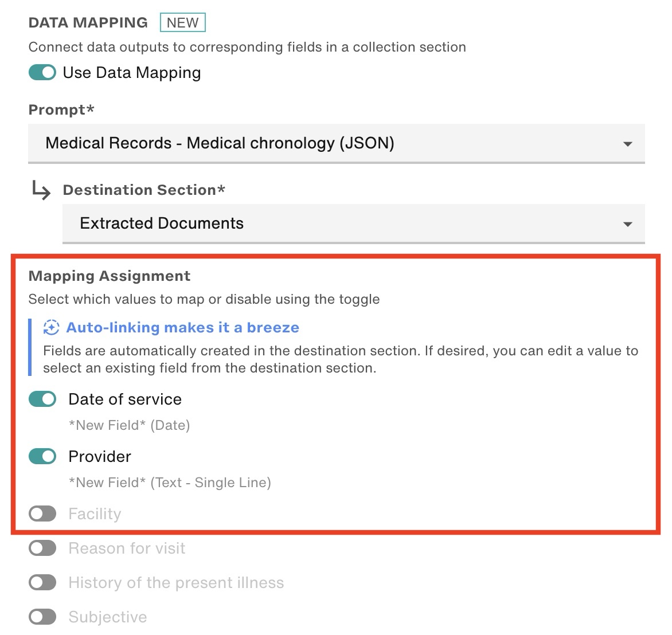Screen dimensions: 672x635
Task: Enable the Reason for visit toggle
Action: pos(42,548)
